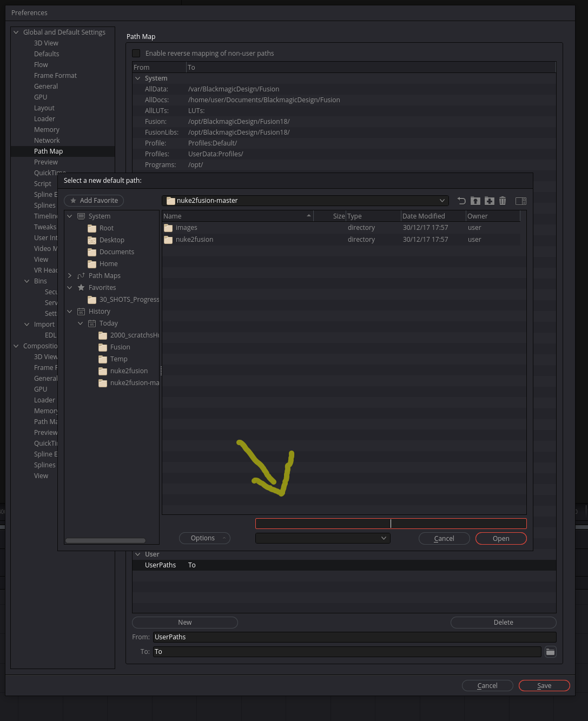Go up to the parent folder

point(475,201)
